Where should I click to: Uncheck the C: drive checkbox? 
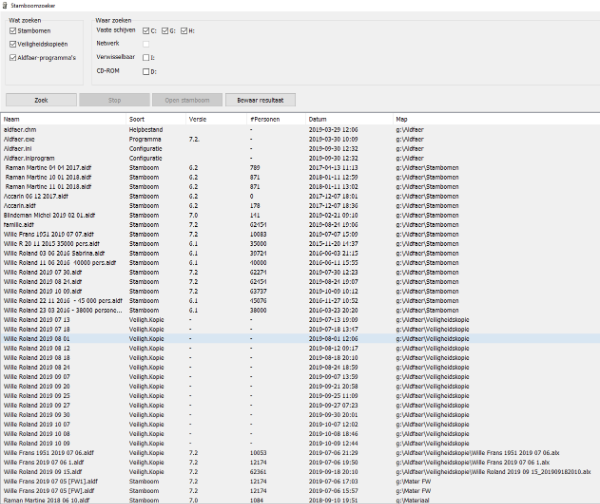click(x=147, y=31)
